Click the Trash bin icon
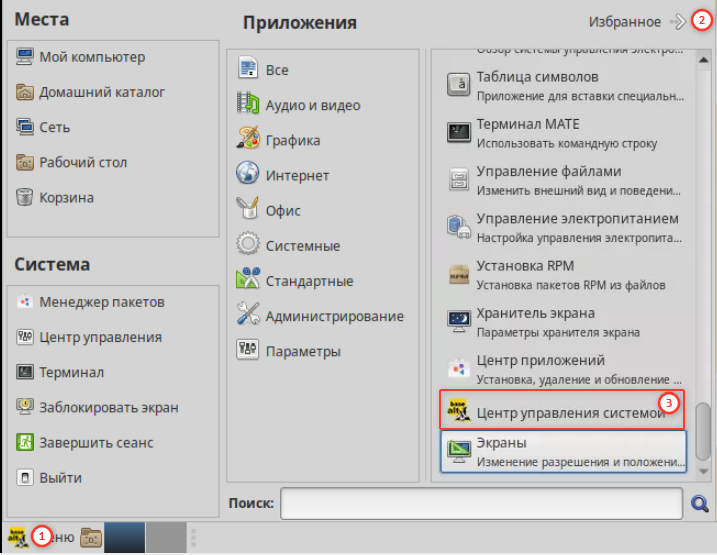Screen dimensions: 717x555 click(x=24, y=197)
